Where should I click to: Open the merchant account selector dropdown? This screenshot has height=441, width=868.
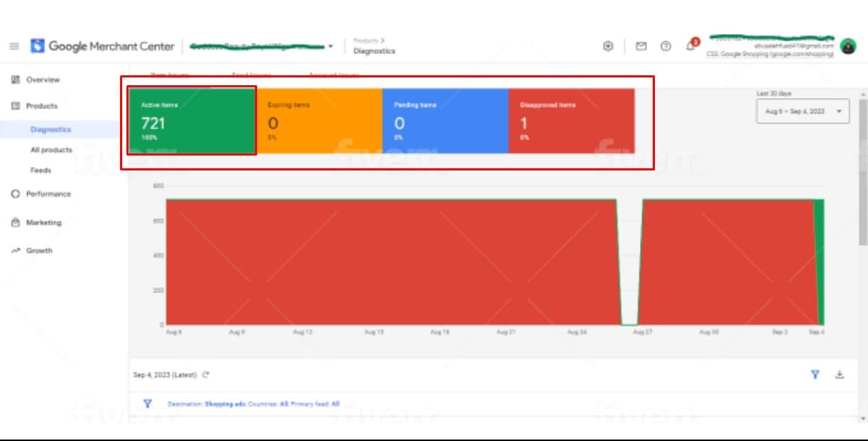pos(261,46)
